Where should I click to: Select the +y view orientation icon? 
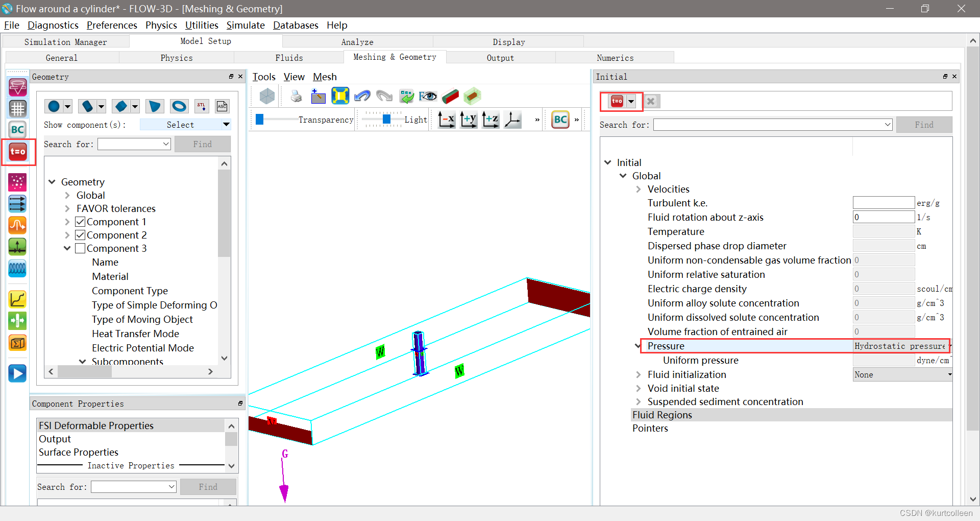(468, 120)
